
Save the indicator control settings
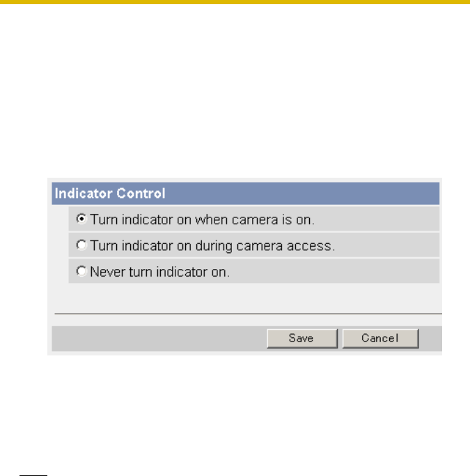point(302,338)
